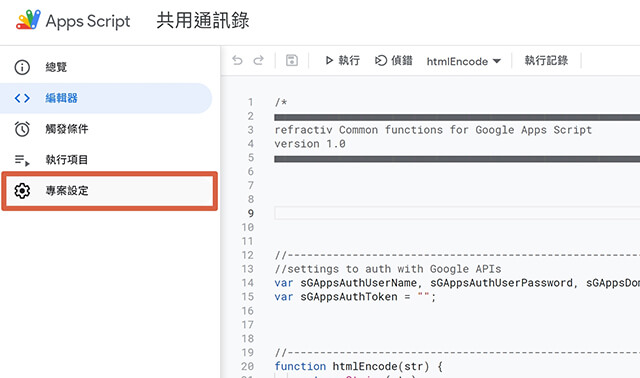The image size is (640, 378).
Task: Redo the edit using toolbar arrow
Action: (x=258, y=60)
